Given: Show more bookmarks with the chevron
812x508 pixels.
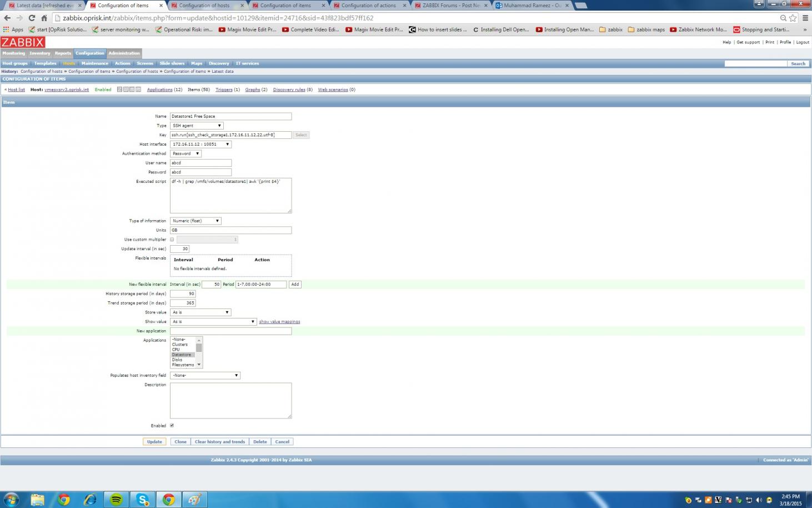Looking at the screenshot, I should pos(805,29).
